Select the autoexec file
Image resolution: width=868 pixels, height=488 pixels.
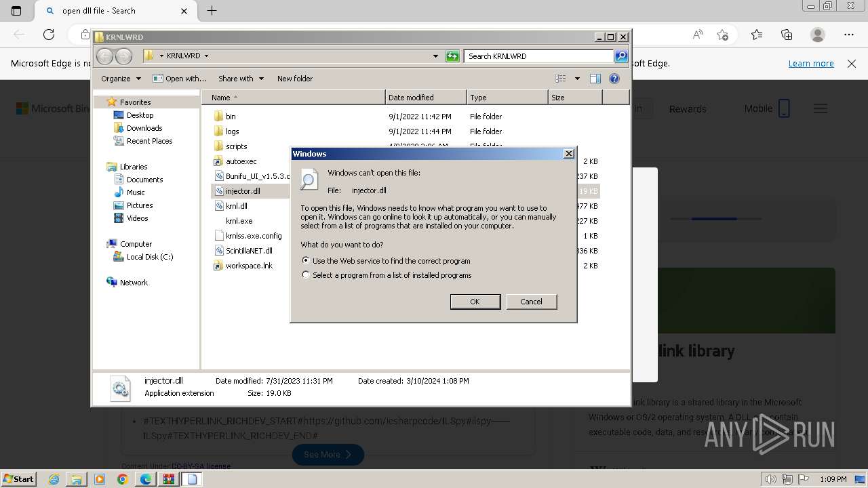[241, 161]
